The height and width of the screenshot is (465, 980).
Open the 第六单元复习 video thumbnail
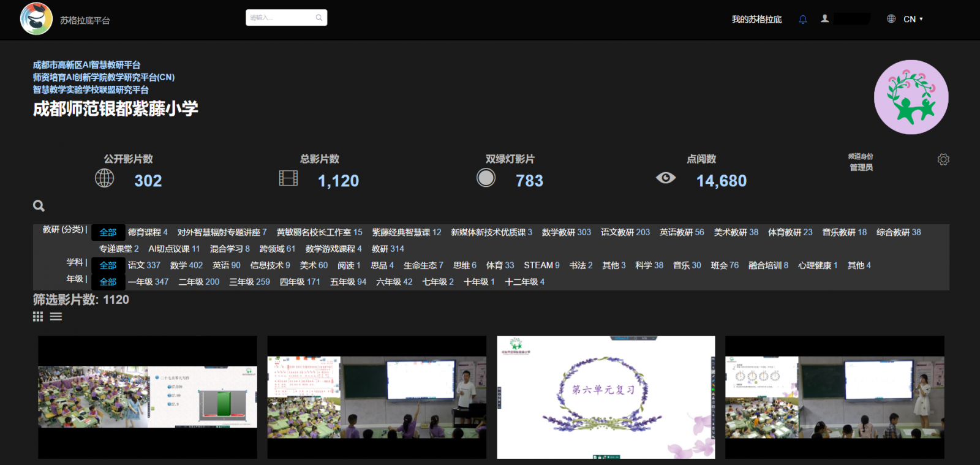pyautogui.click(x=606, y=397)
